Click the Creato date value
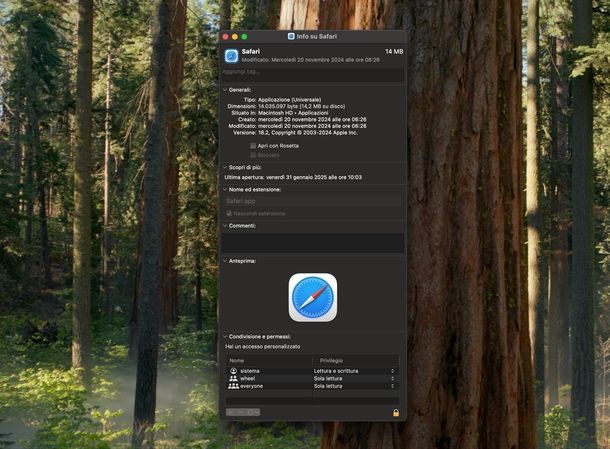 pos(312,119)
